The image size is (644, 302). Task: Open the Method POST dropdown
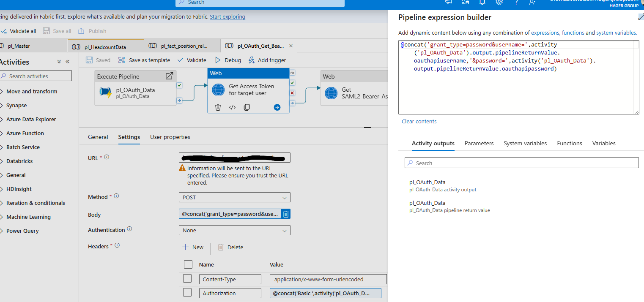pos(235,197)
